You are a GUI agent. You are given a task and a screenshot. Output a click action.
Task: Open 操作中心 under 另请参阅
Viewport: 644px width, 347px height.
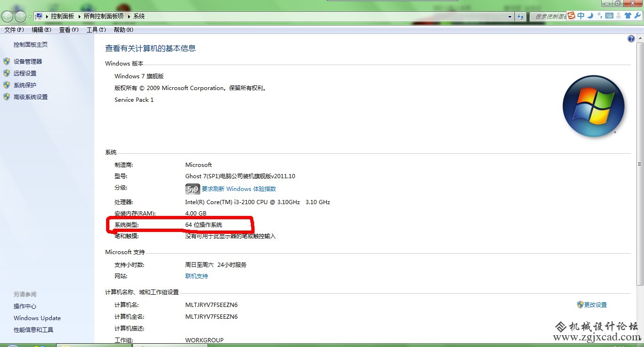pyautogui.click(x=25, y=306)
